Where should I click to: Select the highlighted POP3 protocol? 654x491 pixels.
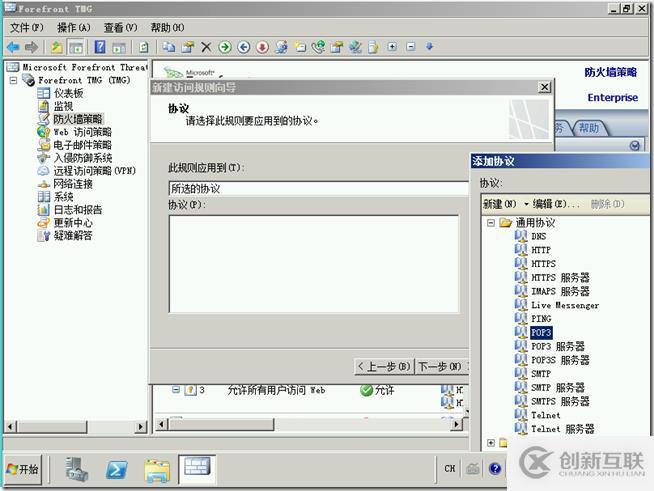541,332
